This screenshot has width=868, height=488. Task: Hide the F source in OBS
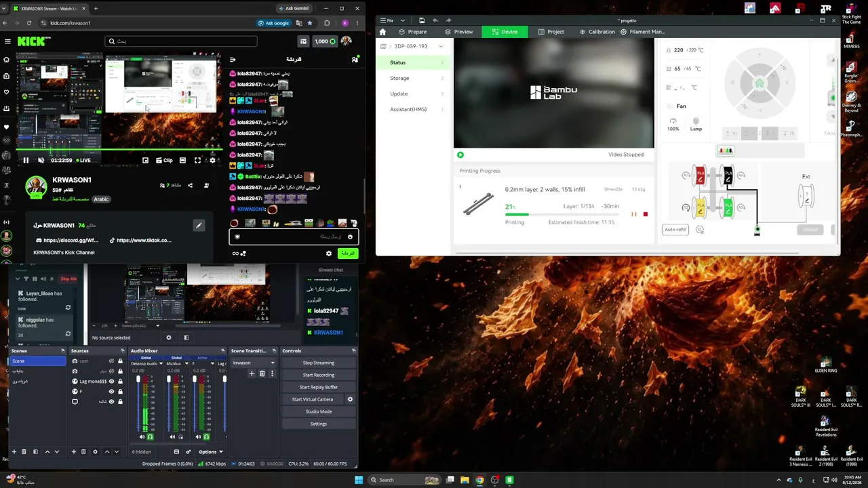click(x=112, y=391)
